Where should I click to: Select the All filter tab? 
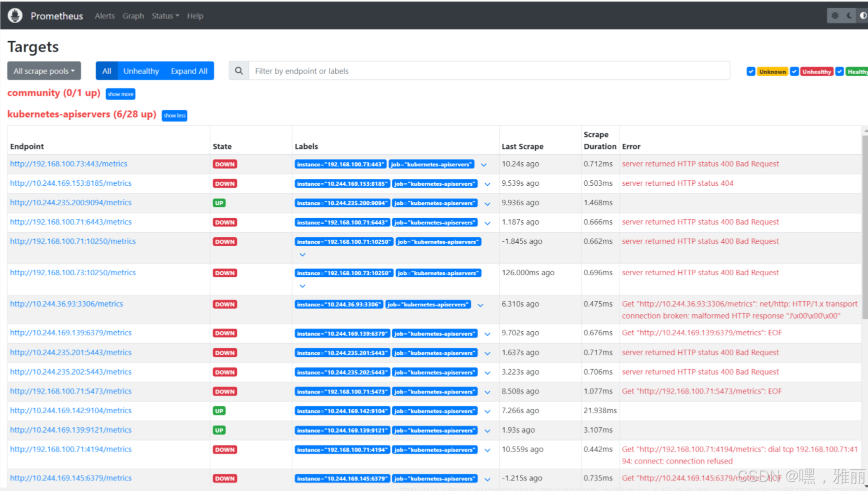click(x=106, y=71)
